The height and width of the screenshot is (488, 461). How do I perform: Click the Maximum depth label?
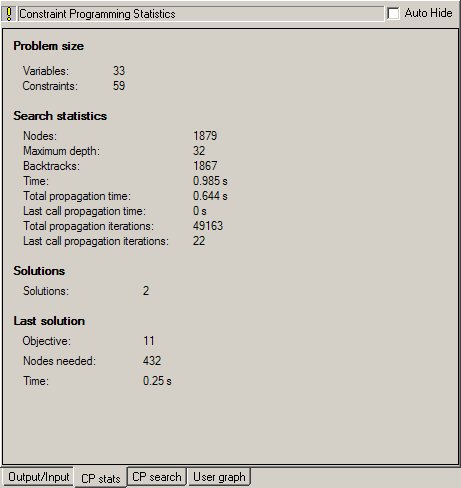[61, 151]
